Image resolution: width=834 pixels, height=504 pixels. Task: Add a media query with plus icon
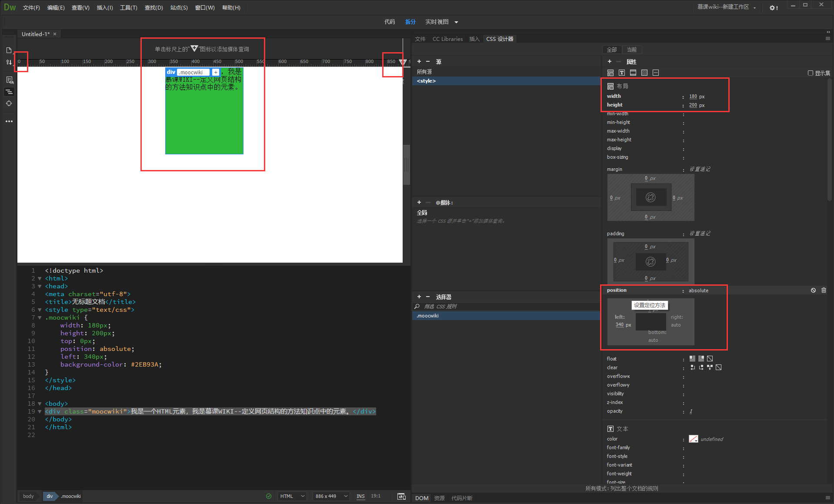[419, 203]
